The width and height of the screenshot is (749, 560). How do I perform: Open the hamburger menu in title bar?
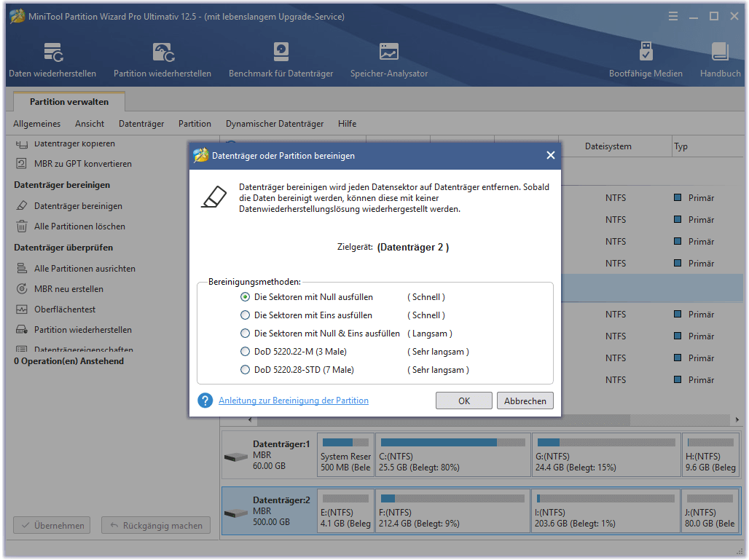pyautogui.click(x=673, y=17)
